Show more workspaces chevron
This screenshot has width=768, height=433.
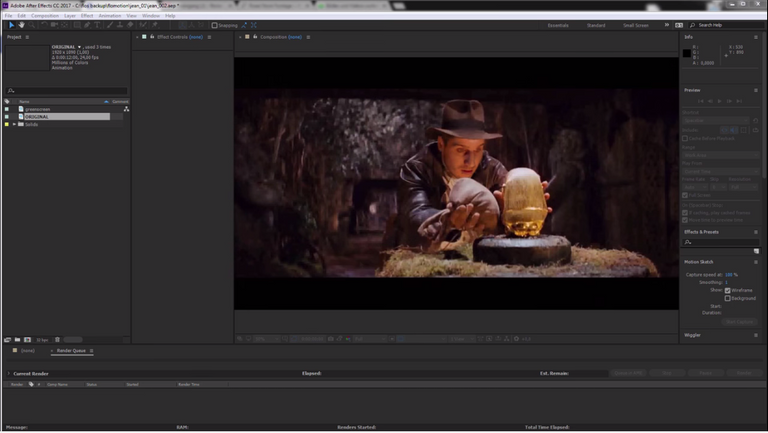(x=667, y=25)
